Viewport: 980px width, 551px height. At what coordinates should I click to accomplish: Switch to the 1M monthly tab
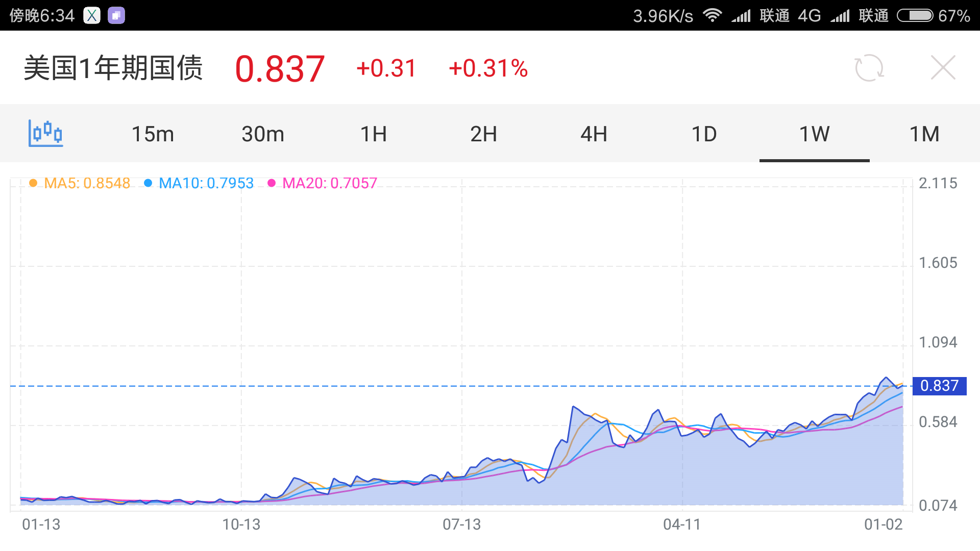coord(924,134)
